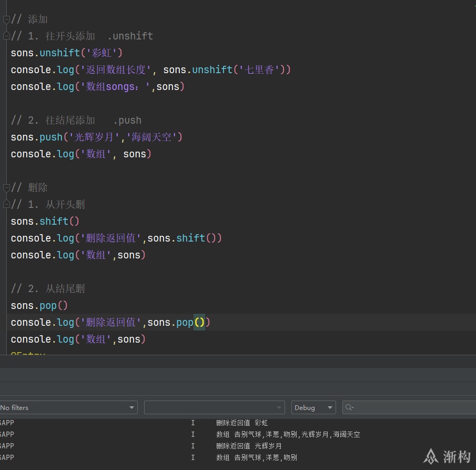Viewport: 476px width, 470px height.
Task: Click log line ending with '海阔天空'
Action: click(288, 434)
